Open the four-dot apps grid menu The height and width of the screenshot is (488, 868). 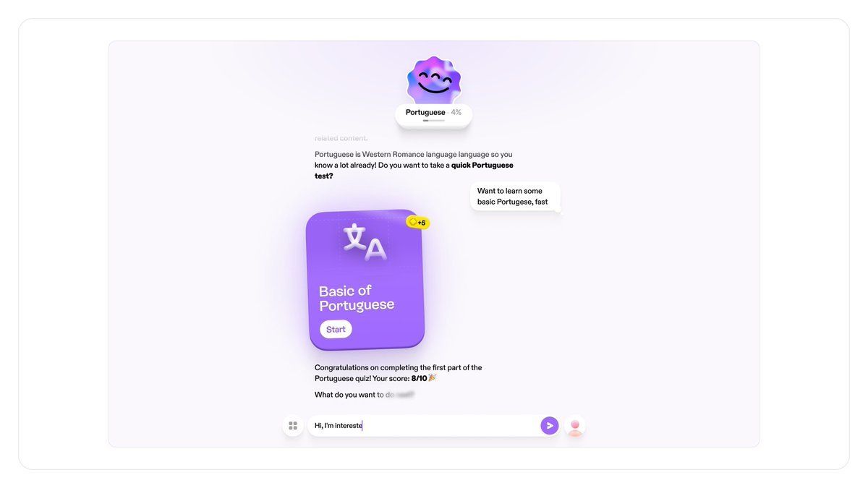293,426
